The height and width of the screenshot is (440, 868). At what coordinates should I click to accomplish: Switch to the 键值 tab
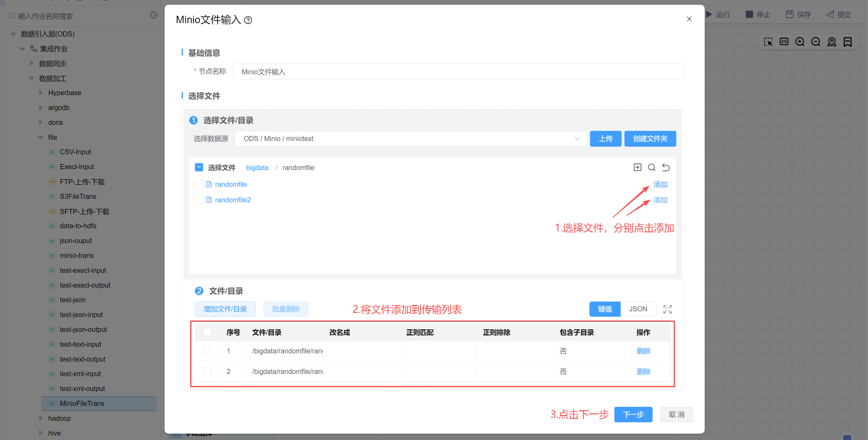(605, 309)
